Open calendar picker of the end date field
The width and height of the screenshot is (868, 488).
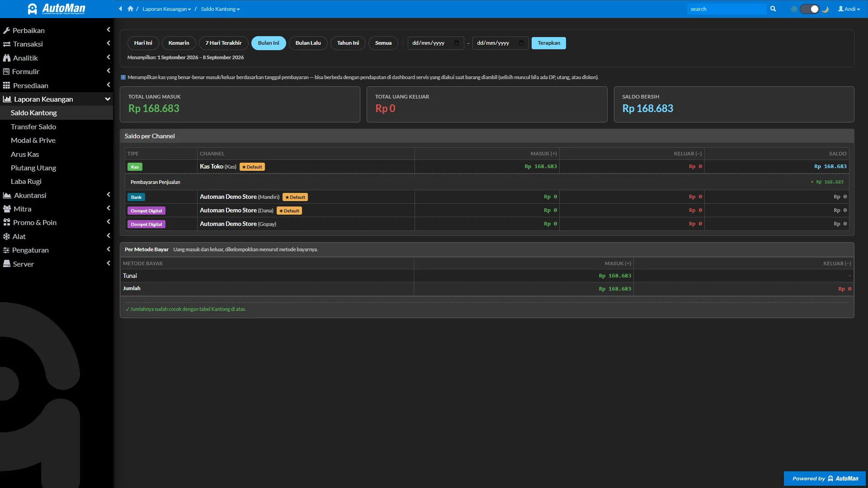coord(521,43)
